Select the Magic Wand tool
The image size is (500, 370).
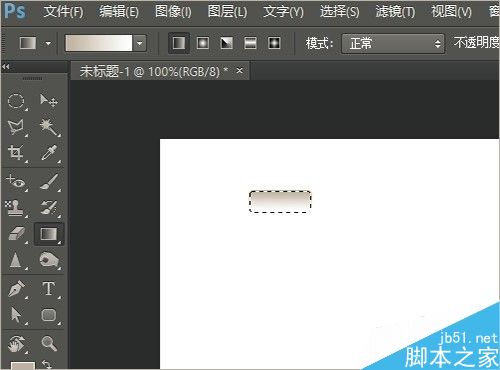tap(49, 127)
